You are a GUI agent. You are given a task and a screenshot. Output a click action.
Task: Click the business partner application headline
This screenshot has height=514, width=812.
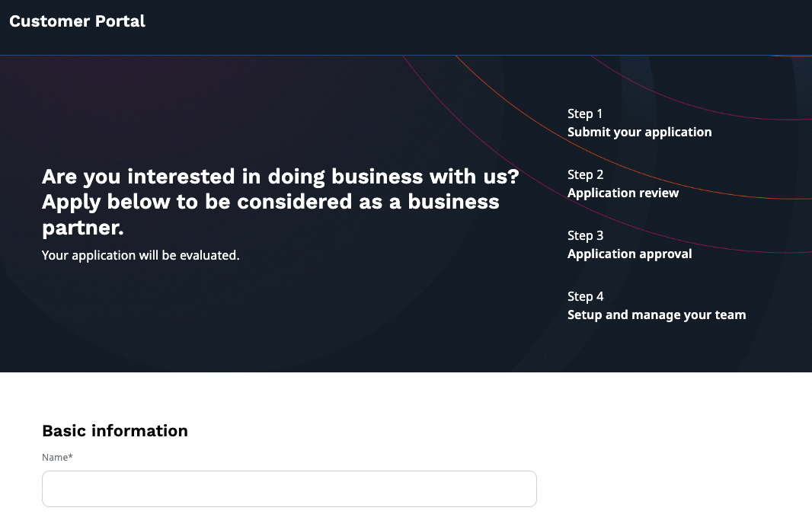coord(280,201)
